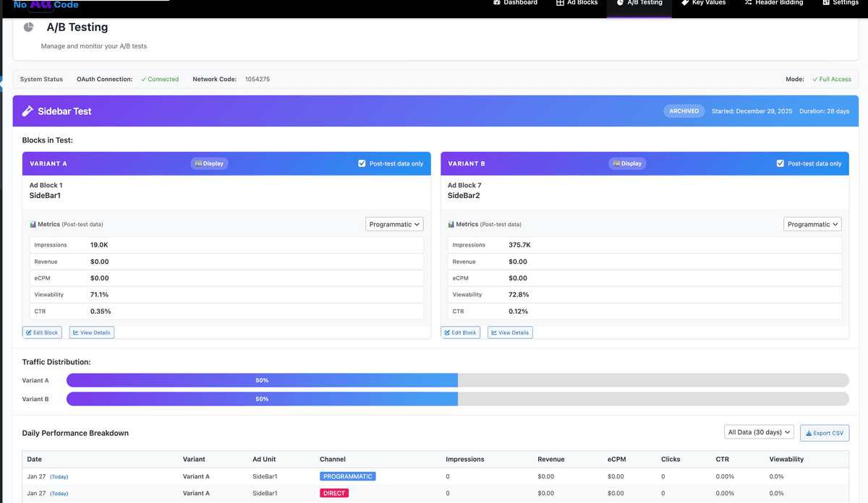
Task: Click Edit Block under Variant A
Action: click(42, 332)
